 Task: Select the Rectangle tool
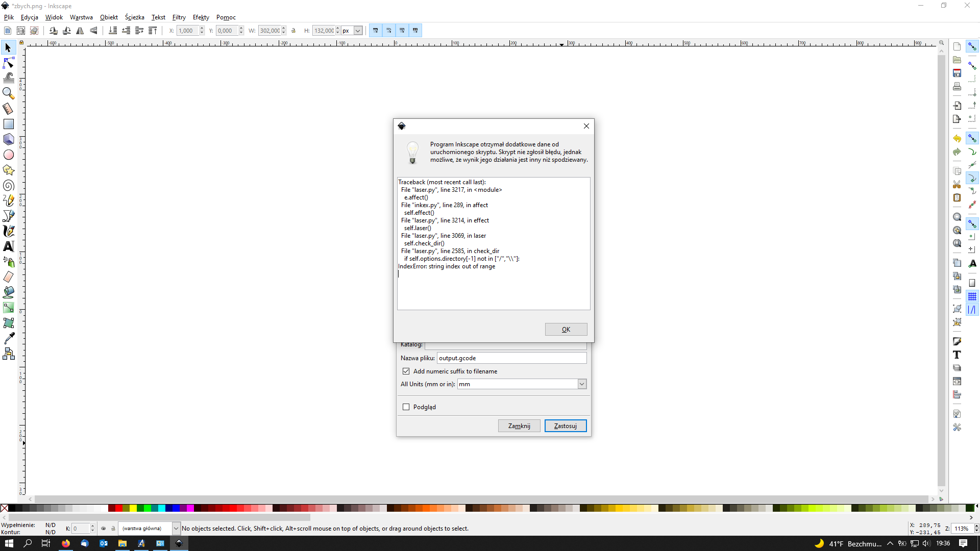pyautogui.click(x=8, y=124)
